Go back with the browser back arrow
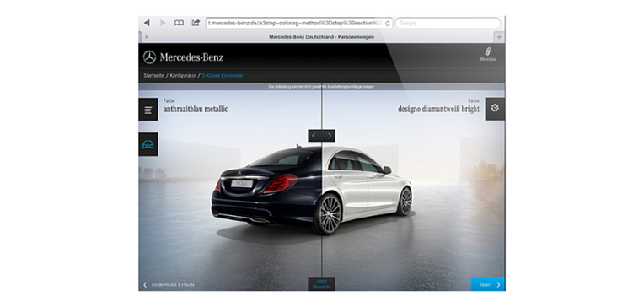This screenshot has height=307, width=644. (147, 23)
